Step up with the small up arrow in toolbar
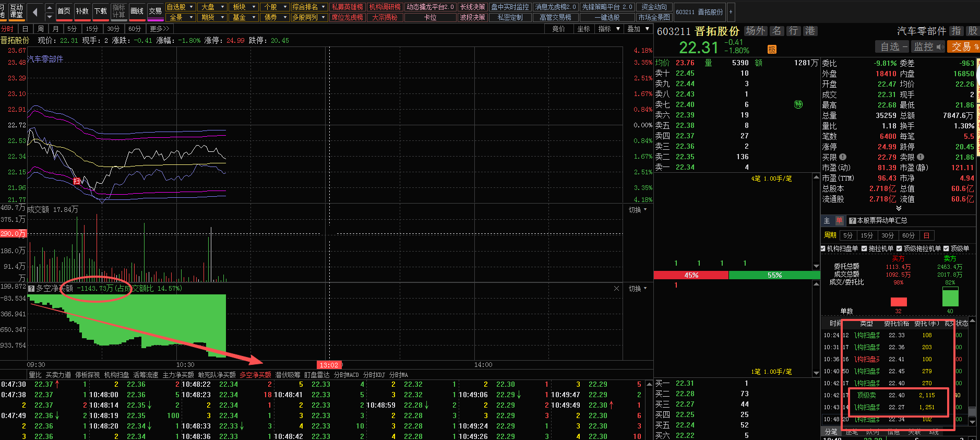The height and width of the screenshot is (440, 980). 50,7
